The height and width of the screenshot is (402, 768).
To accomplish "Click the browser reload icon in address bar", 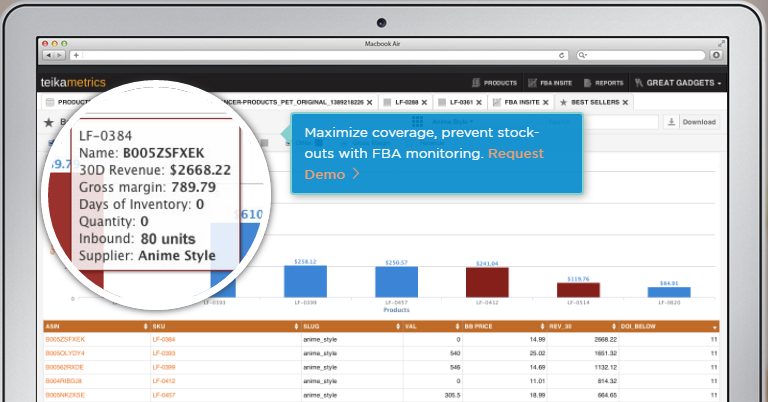I will pyautogui.click(x=562, y=55).
